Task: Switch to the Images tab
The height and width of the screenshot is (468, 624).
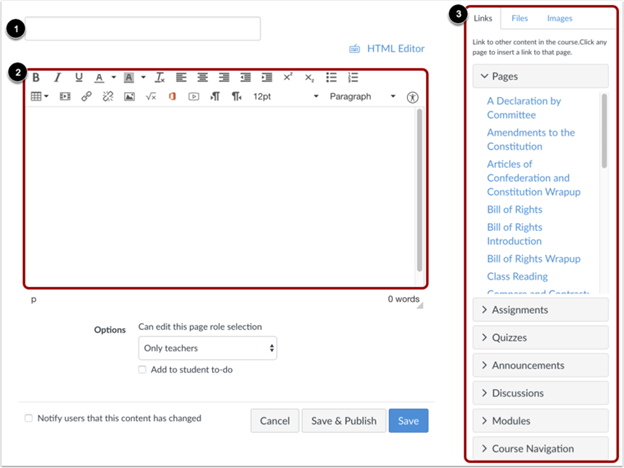Action: click(x=560, y=18)
